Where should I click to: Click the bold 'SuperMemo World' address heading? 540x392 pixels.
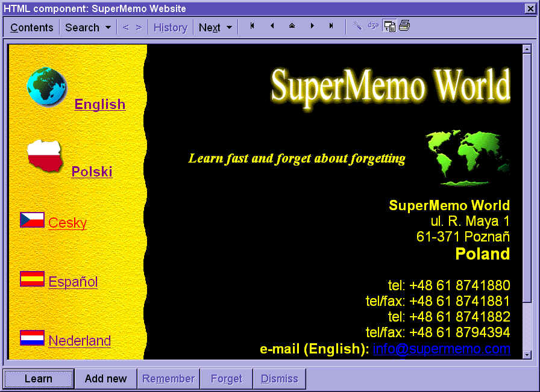click(x=450, y=205)
